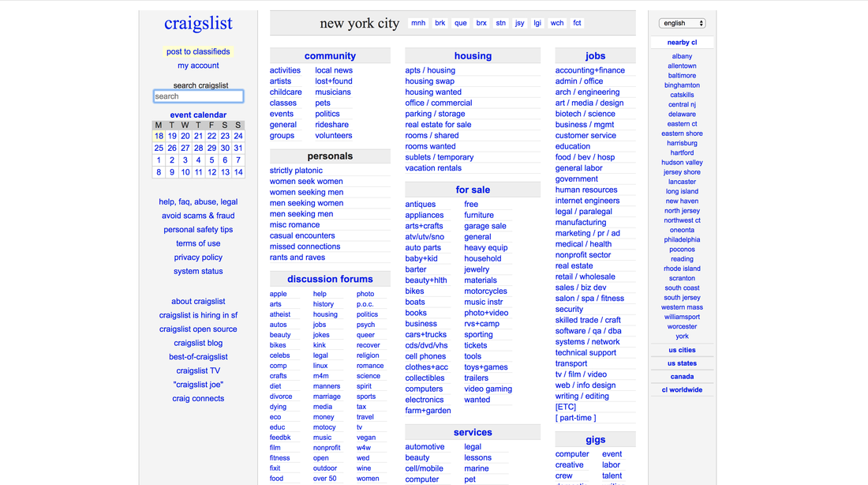Screen dimensions: 868x485
Task: Open system status link
Action: click(198, 271)
